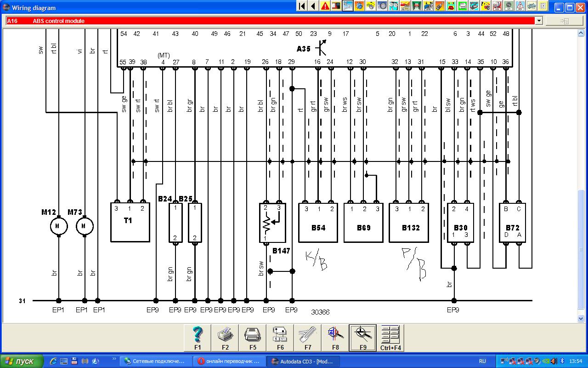Image resolution: width=588 pixels, height=368 pixels.
Task: Go to first page using skip-to-start arrow
Action: [302, 6]
